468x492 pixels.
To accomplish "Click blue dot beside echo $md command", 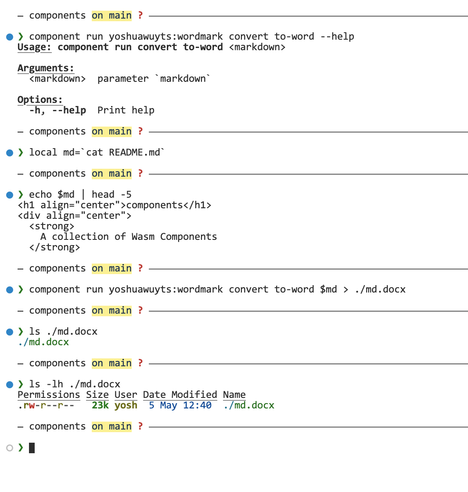I will 10,195.
